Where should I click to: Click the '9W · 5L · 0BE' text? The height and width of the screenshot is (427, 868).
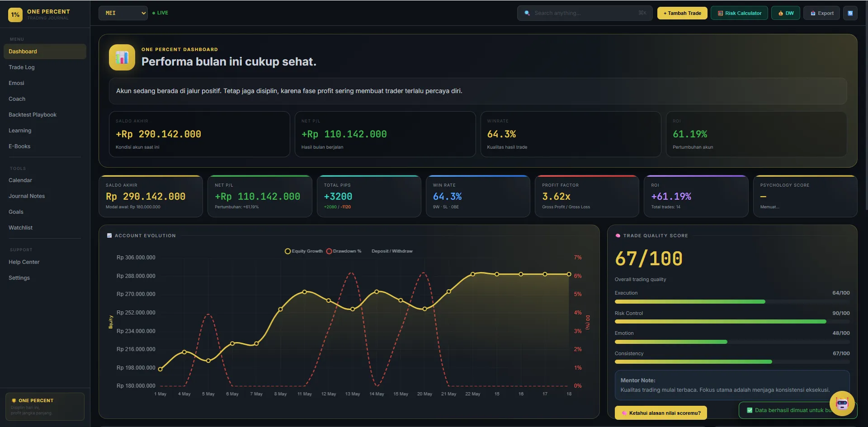pyautogui.click(x=446, y=207)
